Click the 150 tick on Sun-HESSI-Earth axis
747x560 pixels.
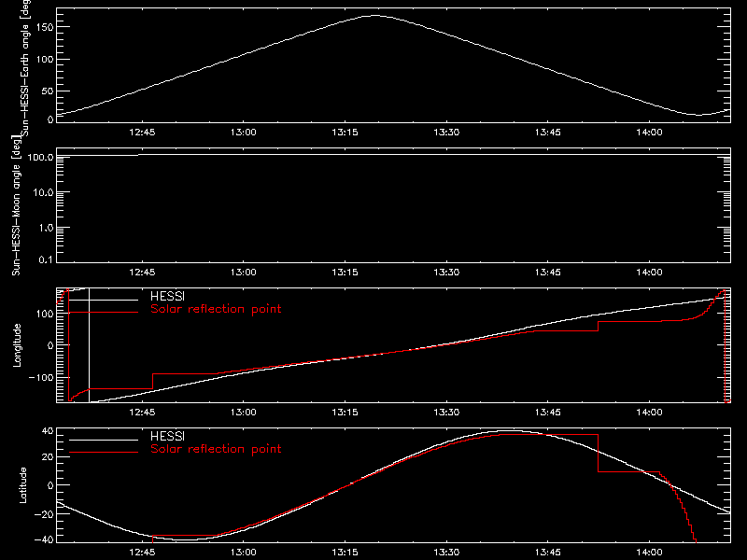(45, 27)
